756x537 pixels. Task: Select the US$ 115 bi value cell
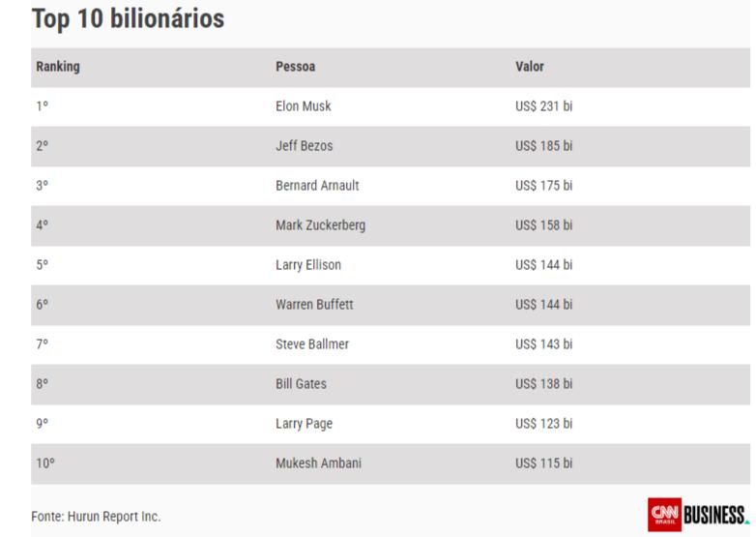[x=544, y=463]
